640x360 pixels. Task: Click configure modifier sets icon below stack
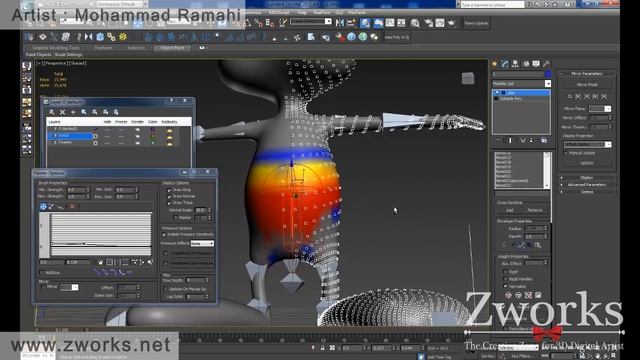pyautogui.click(x=544, y=140)
